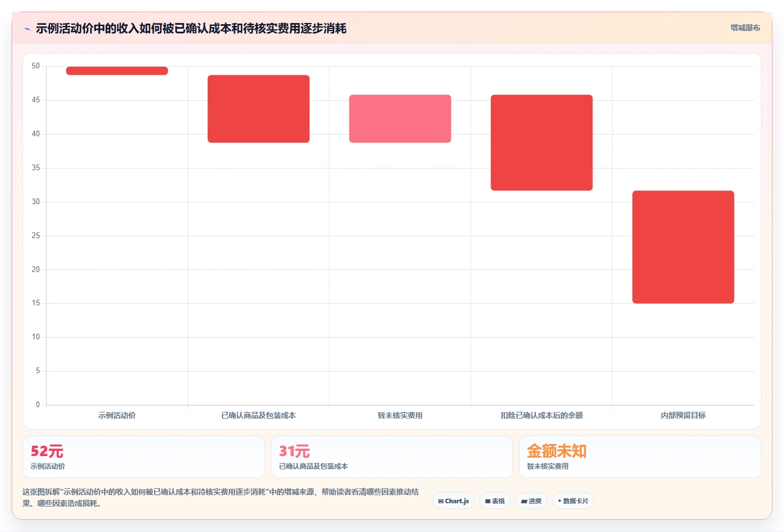The image size is (784, 532).
Task: Click the 示例活动价 caption under 52元
Action: tap(48, 466)
